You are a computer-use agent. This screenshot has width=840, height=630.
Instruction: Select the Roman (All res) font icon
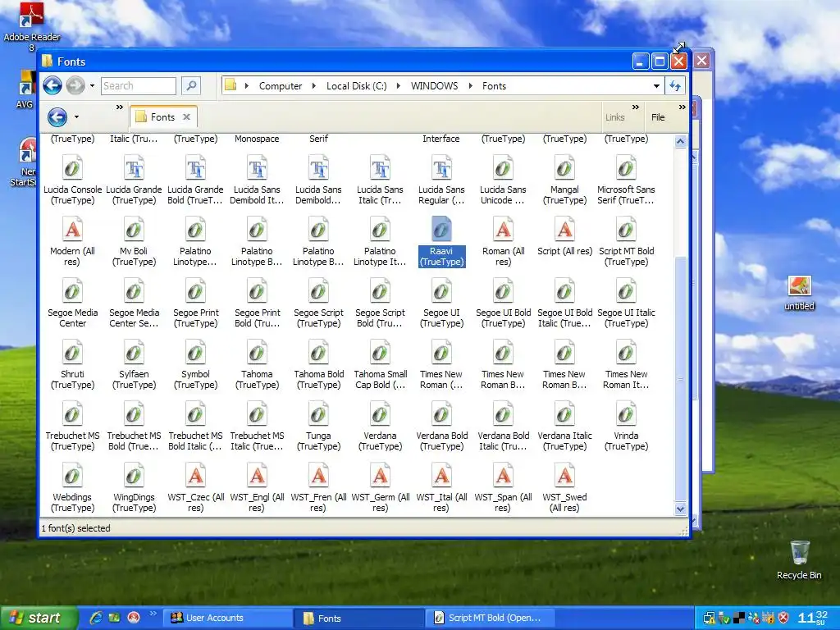coord(503,230)
